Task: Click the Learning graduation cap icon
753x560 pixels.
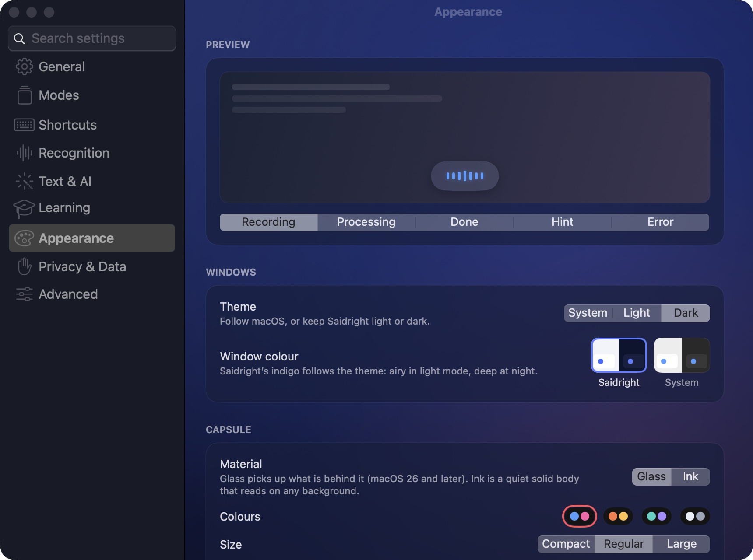Action: click(24, 208)
